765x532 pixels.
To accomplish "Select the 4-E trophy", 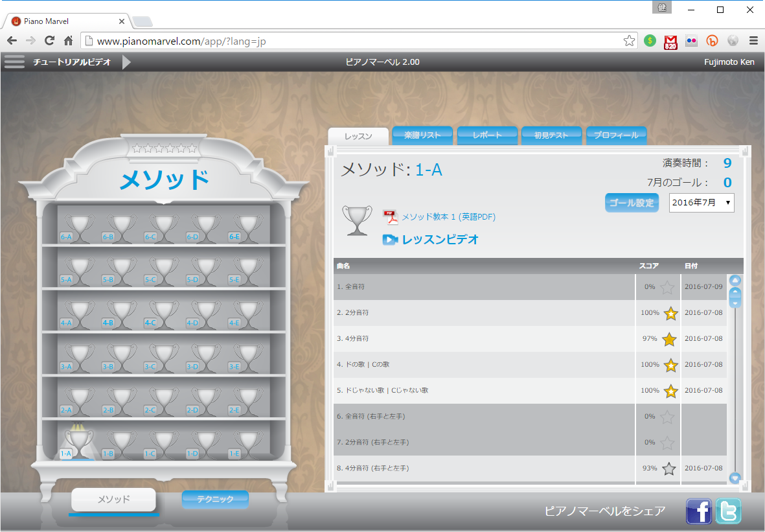I will coord(247,315).
